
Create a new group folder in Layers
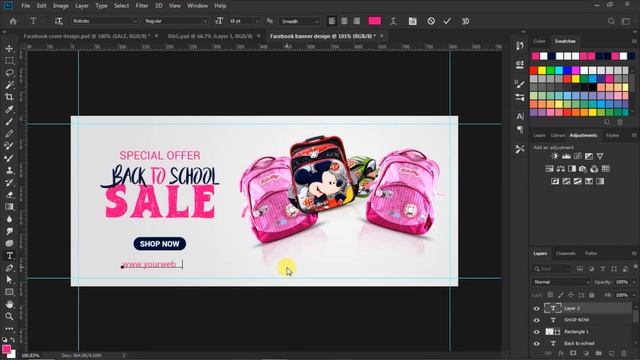point(598,353)
